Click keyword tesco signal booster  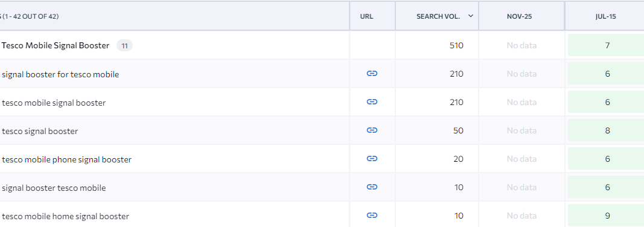[40, 132]
